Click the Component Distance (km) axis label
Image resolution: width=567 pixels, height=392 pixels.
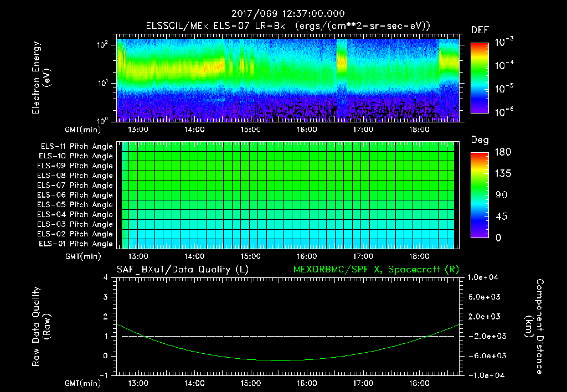(534, 327)
